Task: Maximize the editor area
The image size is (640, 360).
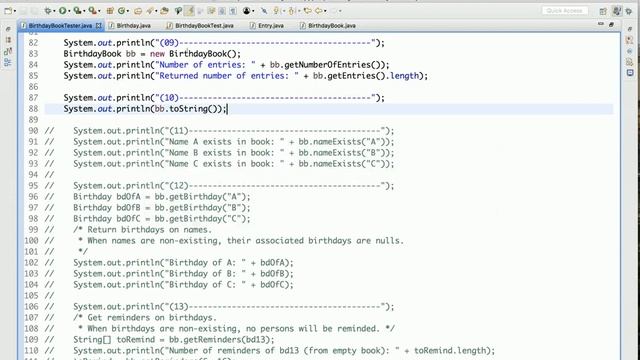Action: (x=611, y=24)
